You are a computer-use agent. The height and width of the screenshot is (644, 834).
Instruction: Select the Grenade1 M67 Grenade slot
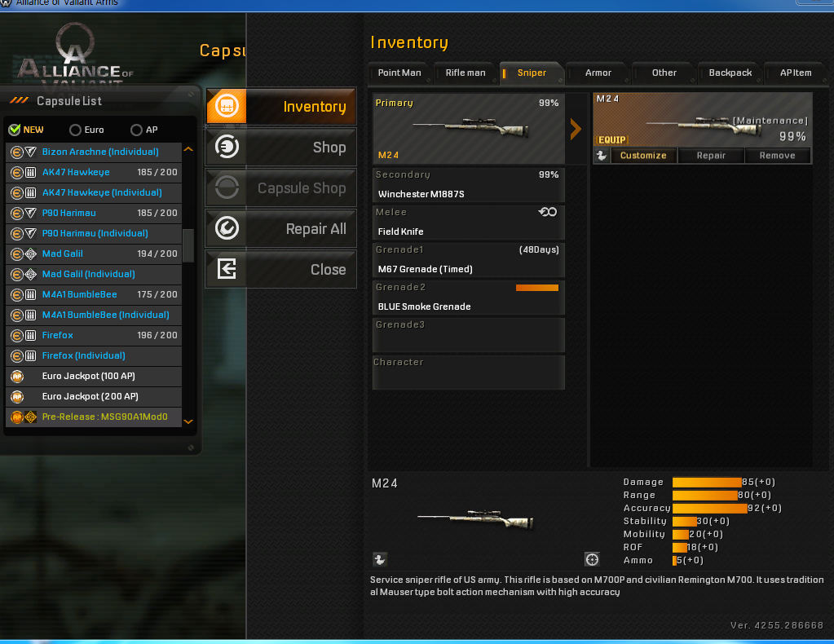pyautogui.click(x=468, y=259)
